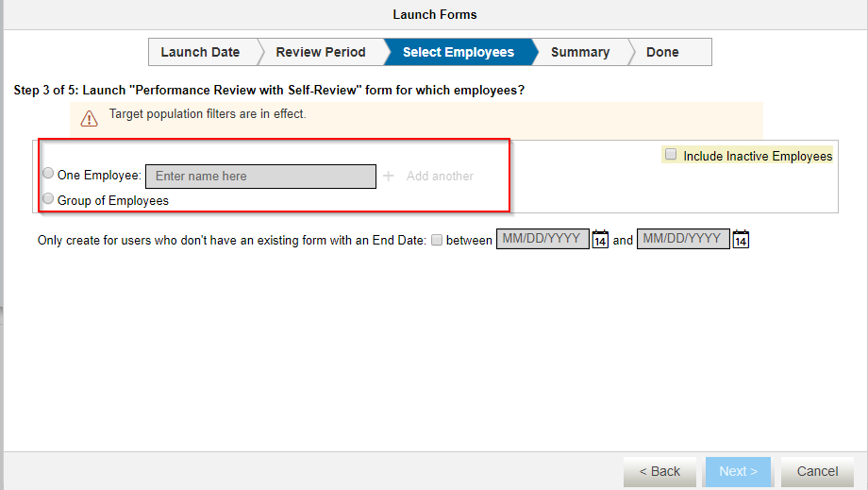This screenshot has width=868, height=490.
Task: Tick the 'between' end date checkbox
Action: pos(437,240)
